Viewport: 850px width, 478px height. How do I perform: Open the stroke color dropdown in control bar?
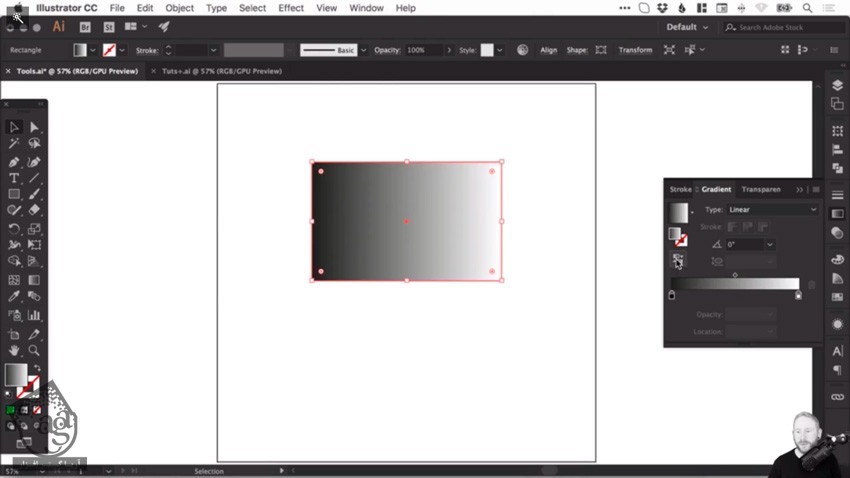pyautogui.click(x=122, y=50)
